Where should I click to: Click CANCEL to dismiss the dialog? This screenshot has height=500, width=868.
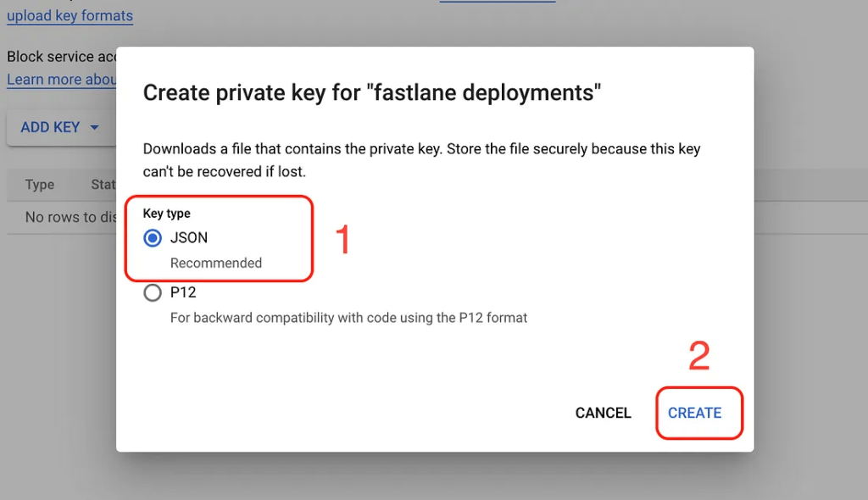click(x=603, y=413)
